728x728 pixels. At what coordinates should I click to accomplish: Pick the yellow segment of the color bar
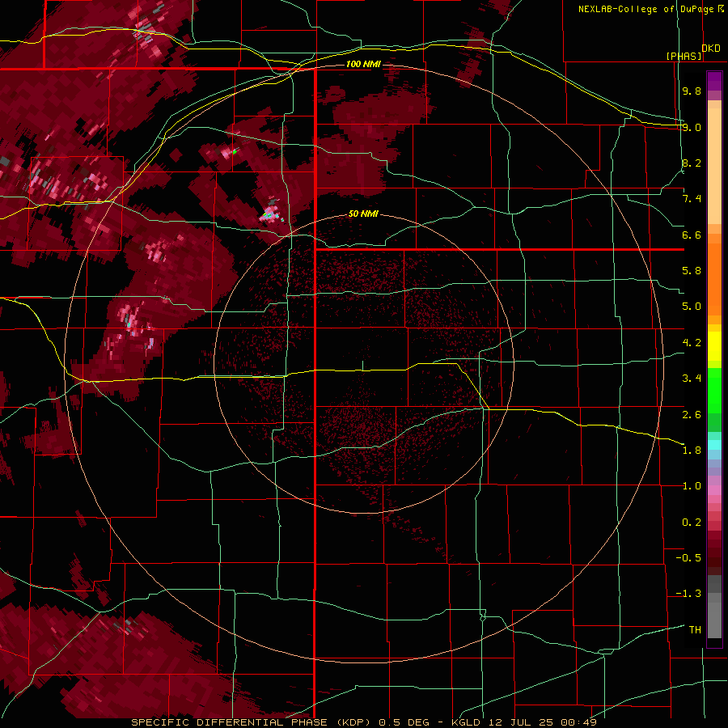point(714,346)
